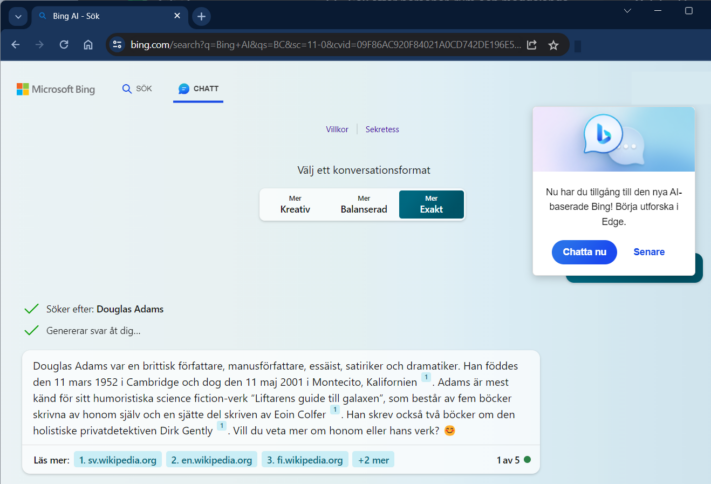The width and height of the screenshot is (711, 484).
Task: Click the Microsoft Bing logo
Action: tap(56, 89)
